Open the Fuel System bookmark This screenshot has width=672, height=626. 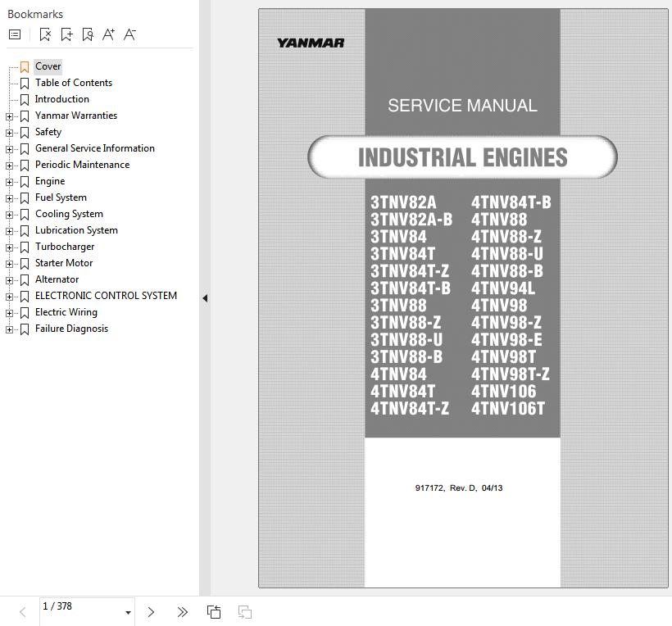[61, 197]
